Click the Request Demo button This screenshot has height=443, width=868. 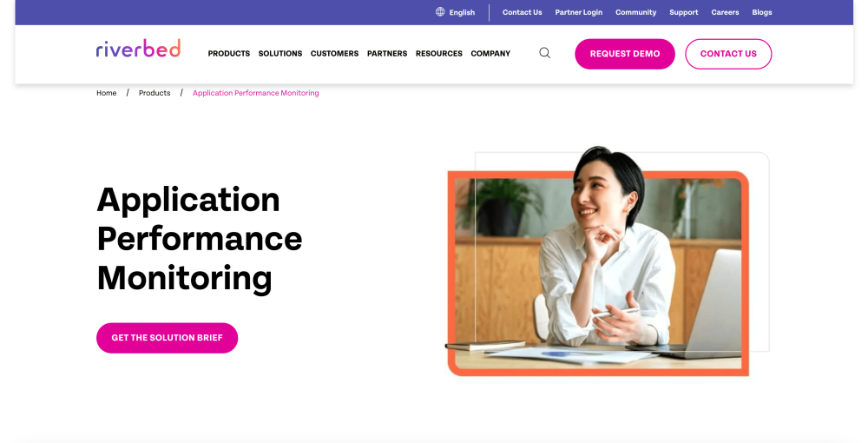click(624, 54)
